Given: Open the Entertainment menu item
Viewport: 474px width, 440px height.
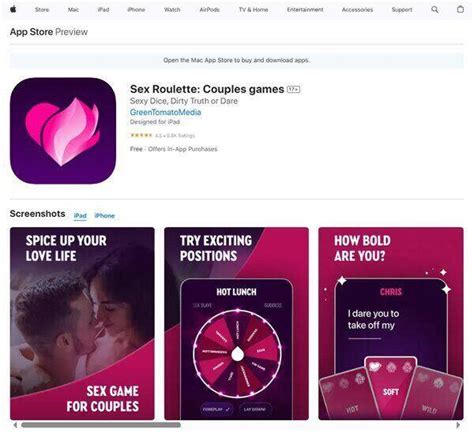Looking at the screenshot, I should [x=305, y=10].
